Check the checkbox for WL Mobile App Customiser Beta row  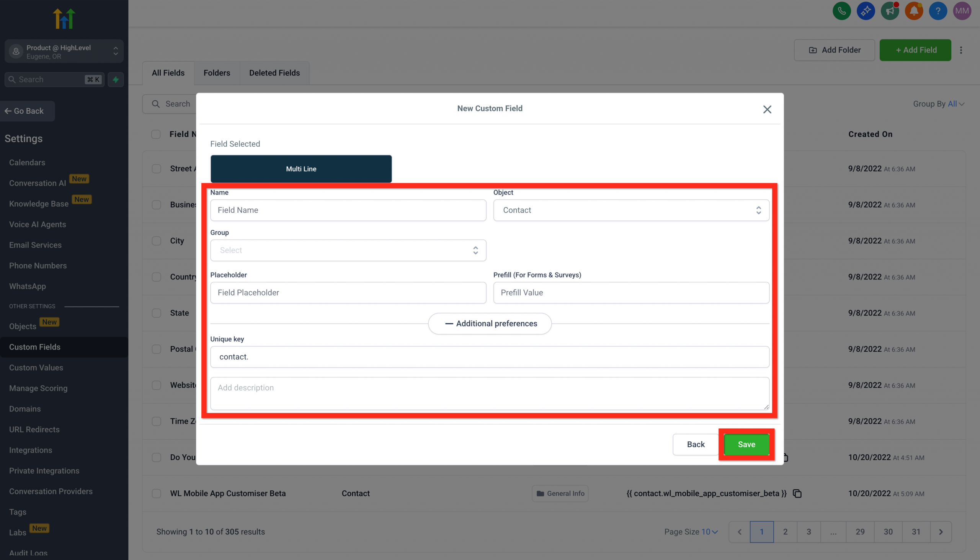[156, 493]
